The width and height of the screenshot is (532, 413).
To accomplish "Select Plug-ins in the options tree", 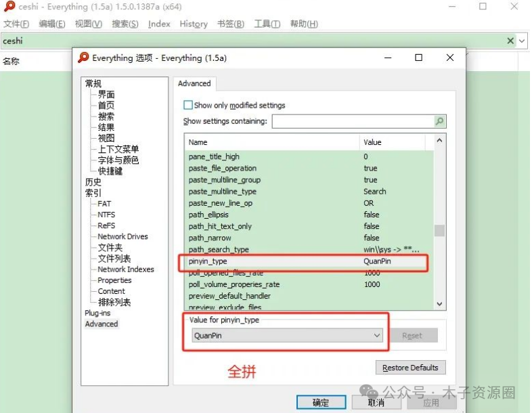I will [97, 313].
